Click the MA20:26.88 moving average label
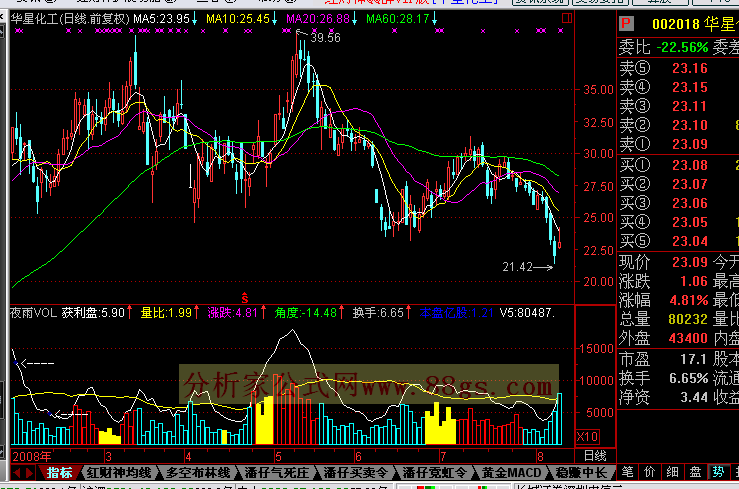The image size is (739, 489). tap(318, 19)
